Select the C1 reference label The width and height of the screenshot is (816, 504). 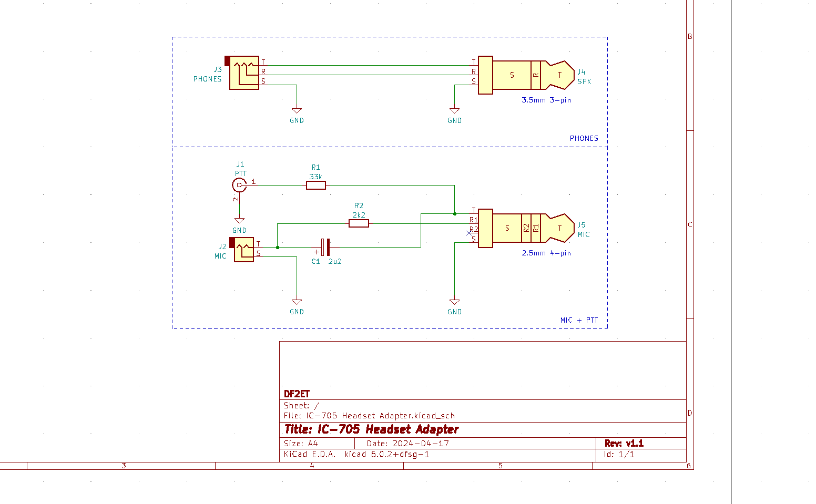[x=315, y=261]
